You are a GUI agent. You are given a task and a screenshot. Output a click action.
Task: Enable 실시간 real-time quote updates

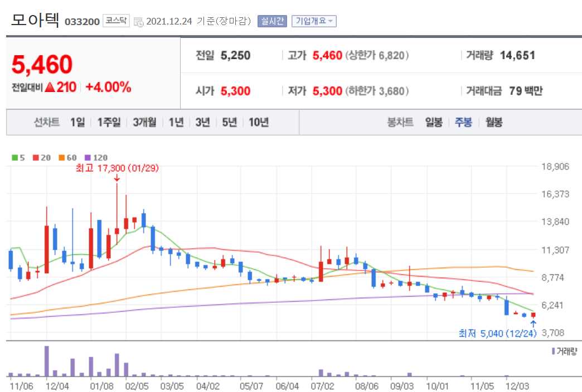(273, 21)
